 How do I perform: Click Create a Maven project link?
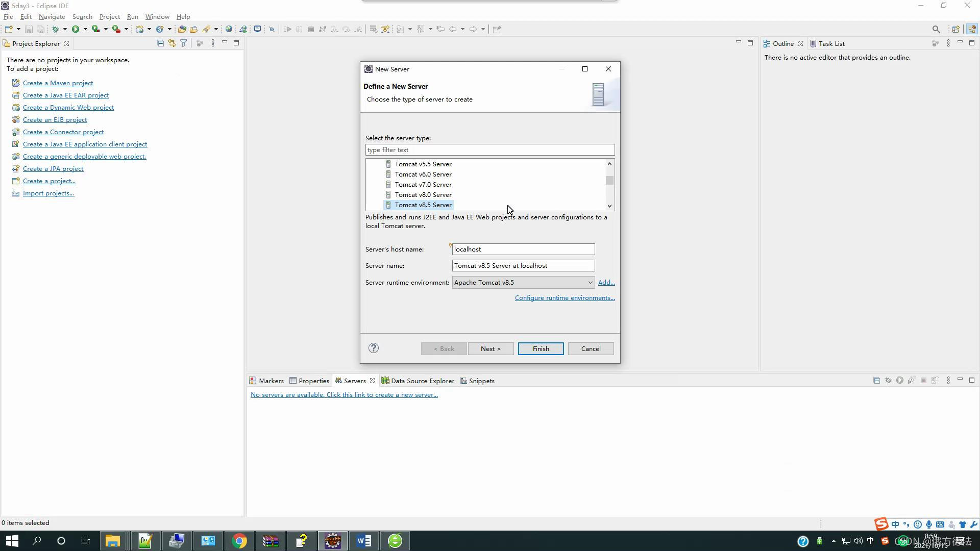[58, 83]
